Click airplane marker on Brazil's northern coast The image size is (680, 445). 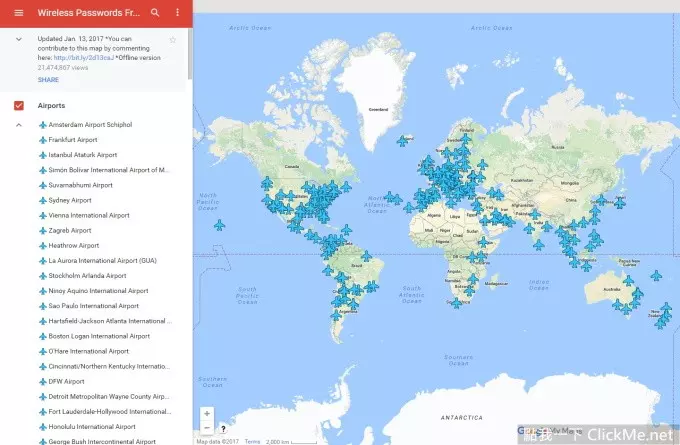point(366,256)
